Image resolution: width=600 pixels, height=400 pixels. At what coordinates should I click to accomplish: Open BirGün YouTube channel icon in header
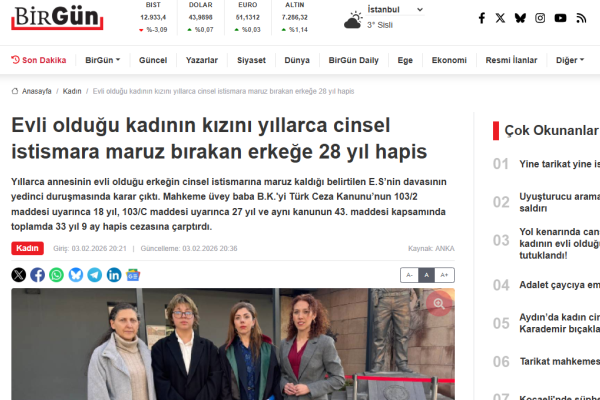pos(560,18)
